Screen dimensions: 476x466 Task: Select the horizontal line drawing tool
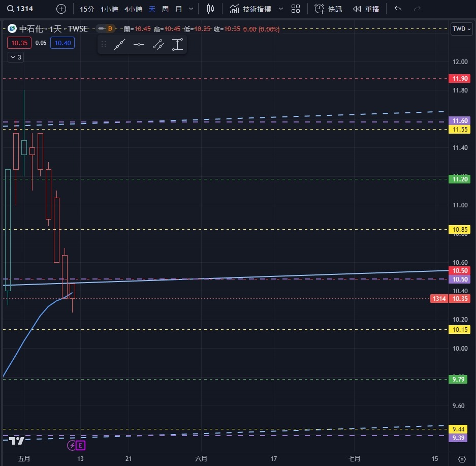[139, 45]
